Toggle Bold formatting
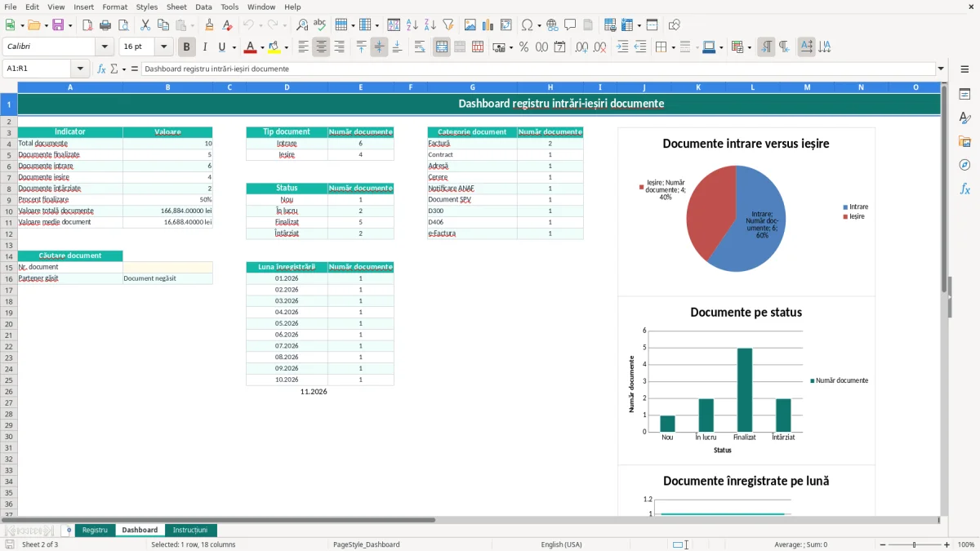The width and height of the screenshot is (980, 551). [x=187, y=47]
